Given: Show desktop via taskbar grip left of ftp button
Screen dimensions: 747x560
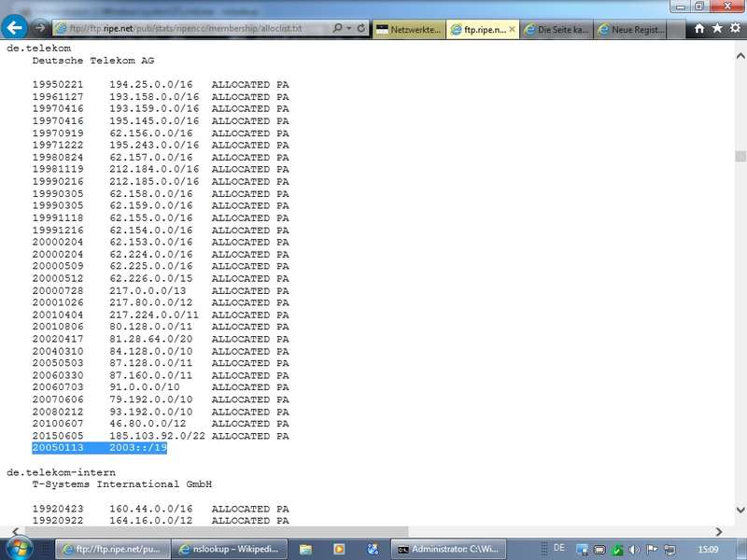Looking at the screenshot, I should (x=45, y=549).
